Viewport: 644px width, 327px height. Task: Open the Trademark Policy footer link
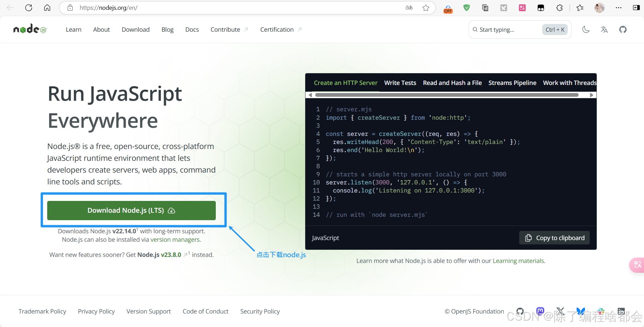pos(42,311)
